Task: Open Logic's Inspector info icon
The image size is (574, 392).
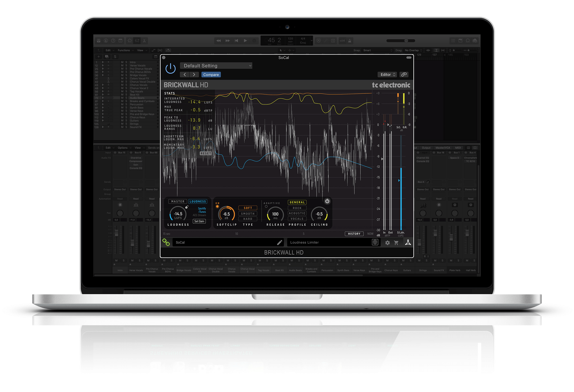Action: click(x=106, y=41)
